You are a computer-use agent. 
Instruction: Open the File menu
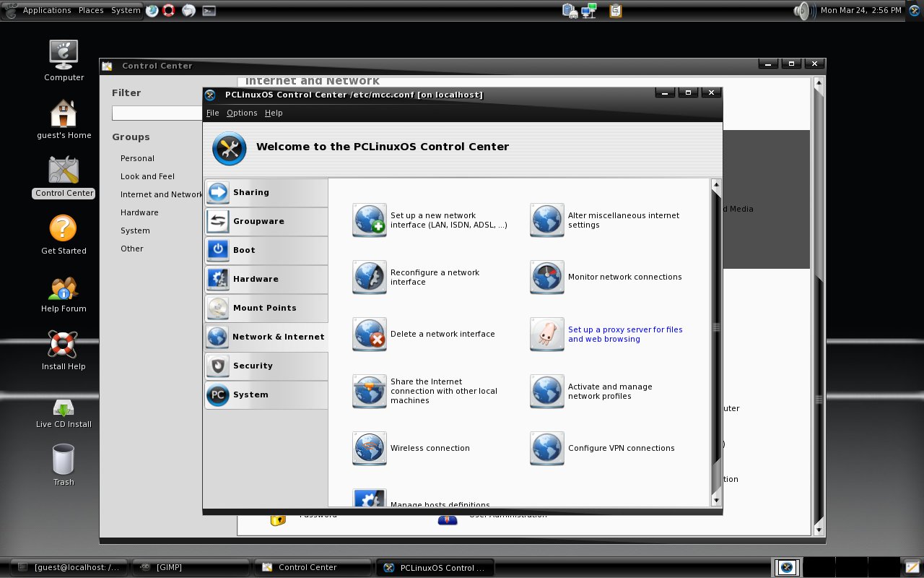[212, 113]
